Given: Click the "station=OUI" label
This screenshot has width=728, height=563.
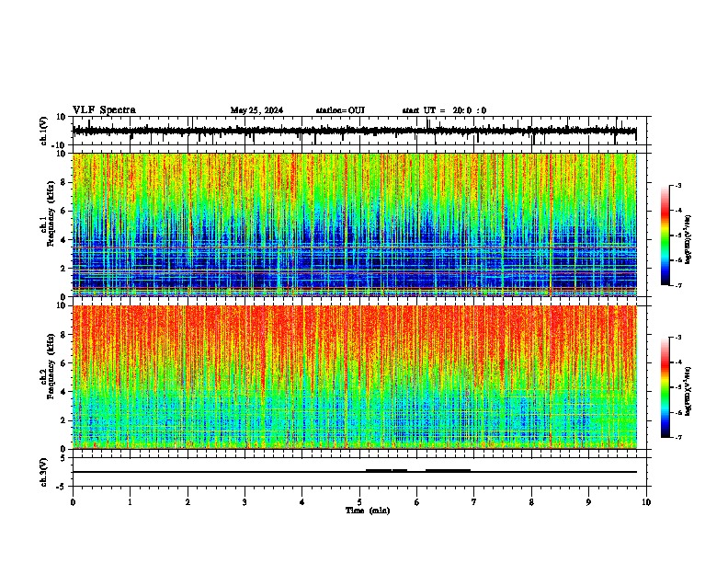Looking at the screenshot, I should pyautogui.click(x=340, y=110).
